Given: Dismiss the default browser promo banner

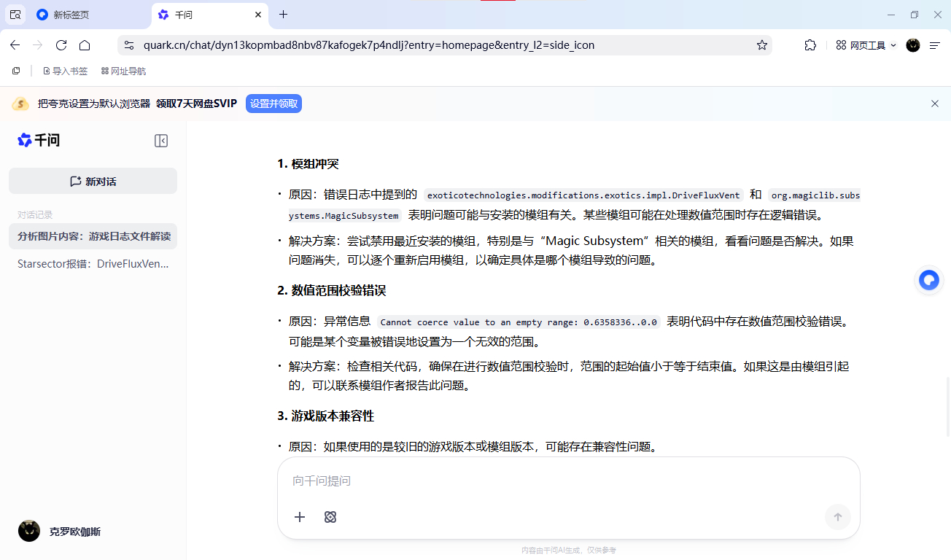Looking at the screenshot, I should [x=935, y=104].
